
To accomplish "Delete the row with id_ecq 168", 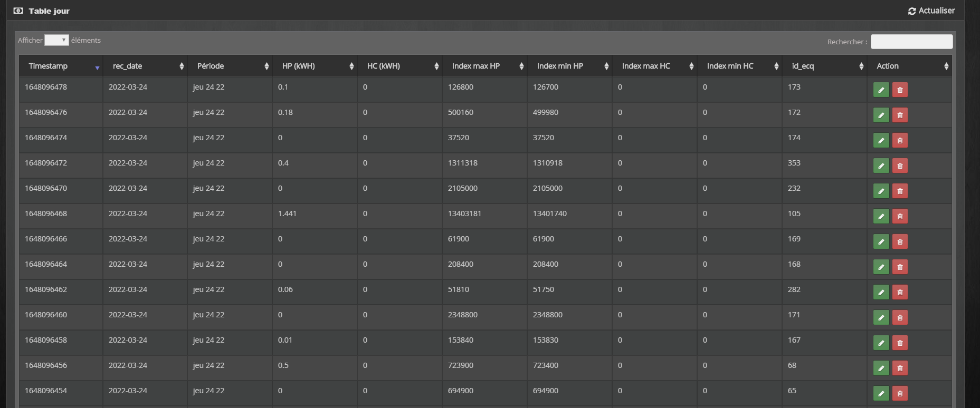I will coord(900,267).
